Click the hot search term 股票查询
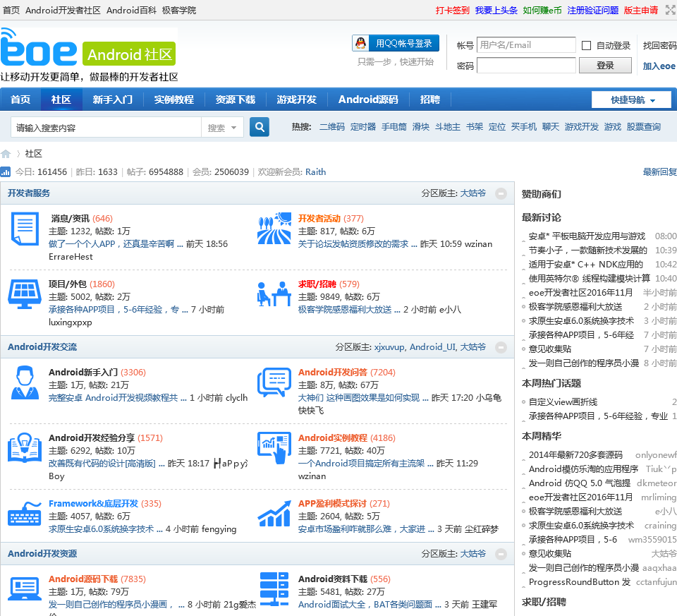677x616 pixels. coord(644,126)
